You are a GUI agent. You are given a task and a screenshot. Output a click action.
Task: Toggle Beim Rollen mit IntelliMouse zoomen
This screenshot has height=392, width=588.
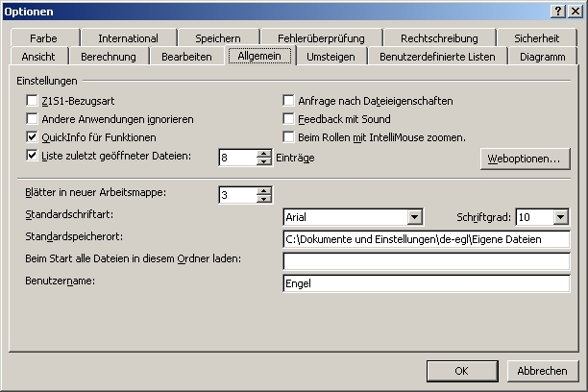pyautogui.click(x=288, y=137)
